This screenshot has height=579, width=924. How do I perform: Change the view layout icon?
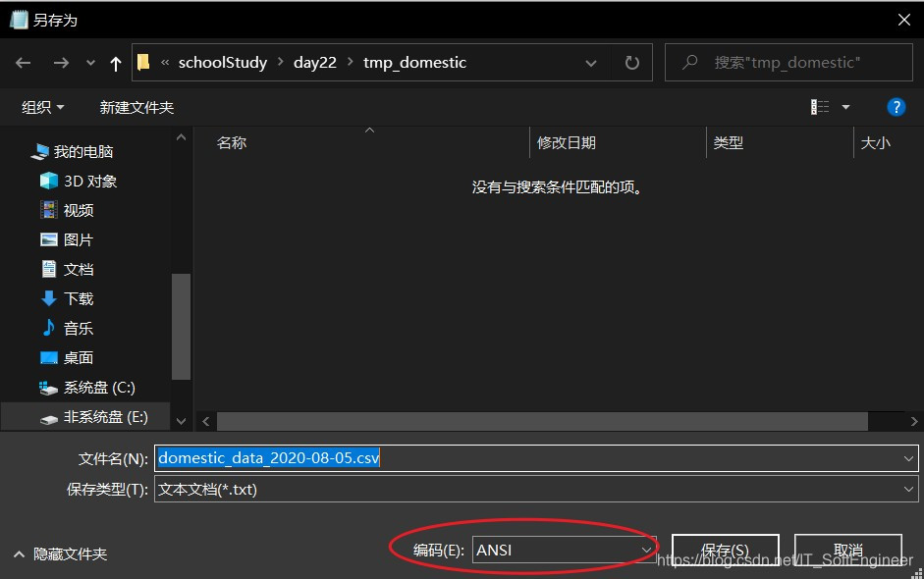pyautogui.click(x=820, y=107)
